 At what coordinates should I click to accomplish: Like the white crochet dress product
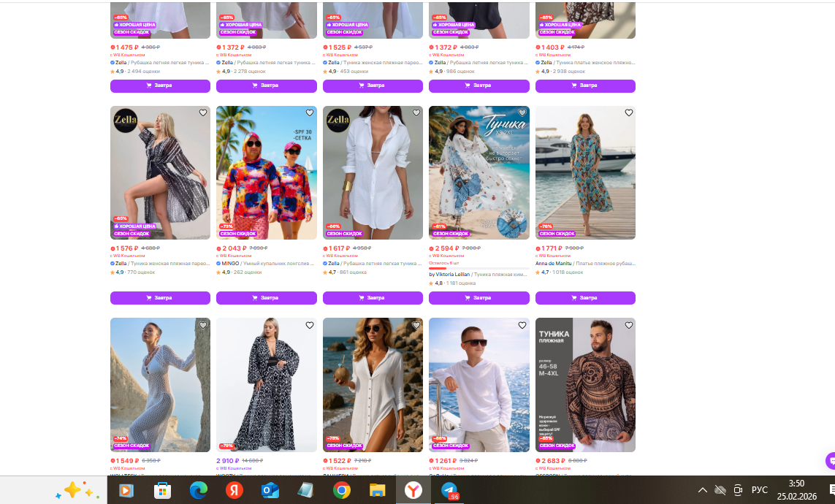point(203,325)
